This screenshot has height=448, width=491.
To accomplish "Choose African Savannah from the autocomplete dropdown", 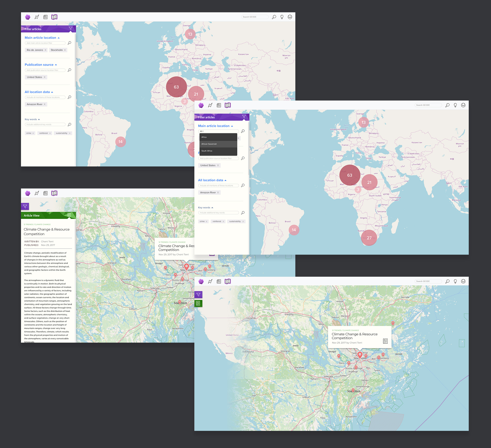I will click(218, 144).
